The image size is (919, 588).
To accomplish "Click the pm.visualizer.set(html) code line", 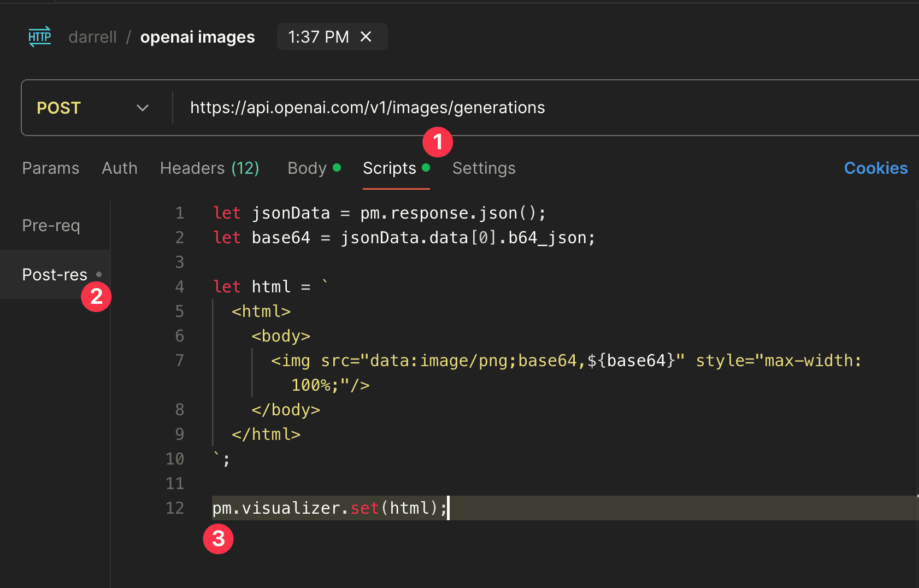I will coord(328,508).
